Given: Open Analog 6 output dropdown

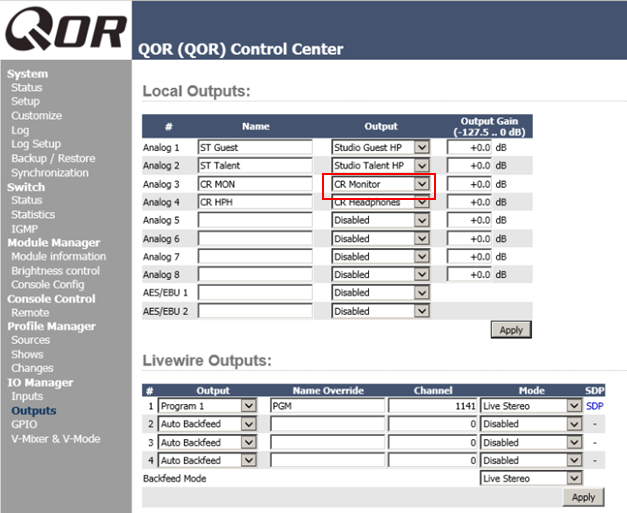Looking at the screenshot, I should (x=381, y=238).
